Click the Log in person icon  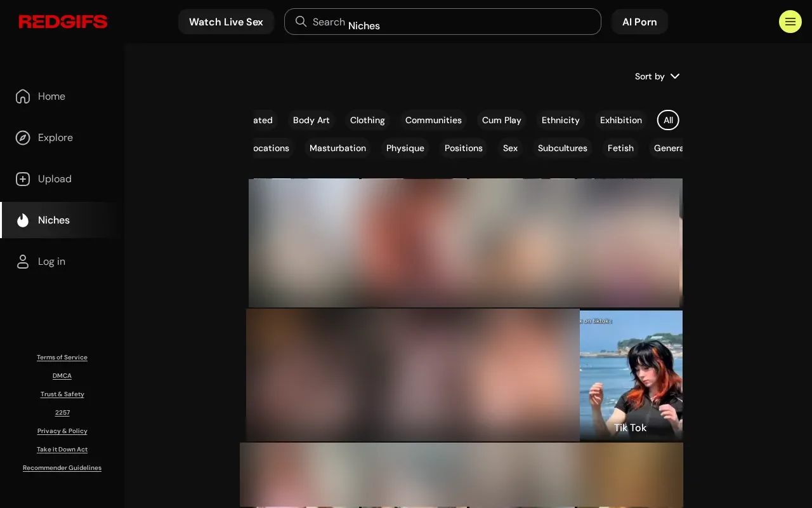(23, 262)
